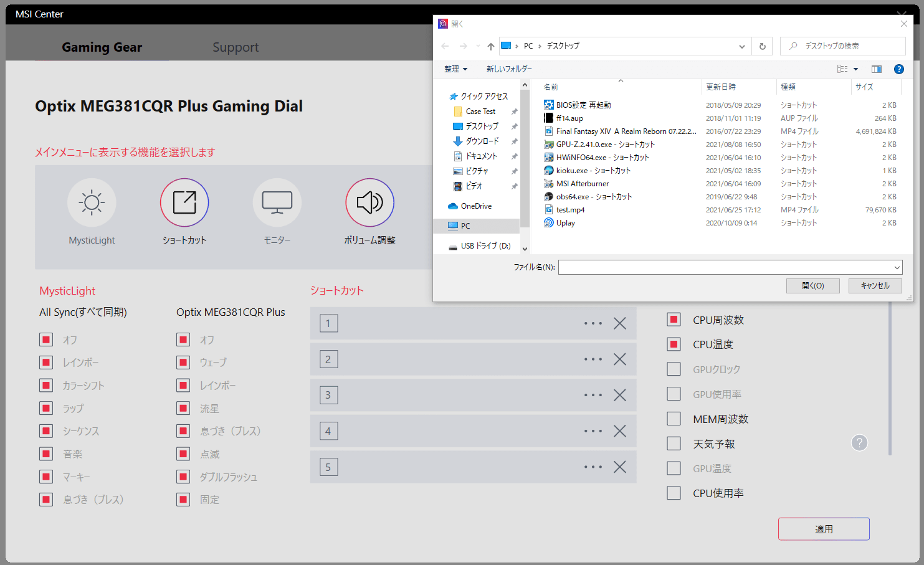Sort file list by サイズ column
924x565 pixels.
tap(864, 87)
